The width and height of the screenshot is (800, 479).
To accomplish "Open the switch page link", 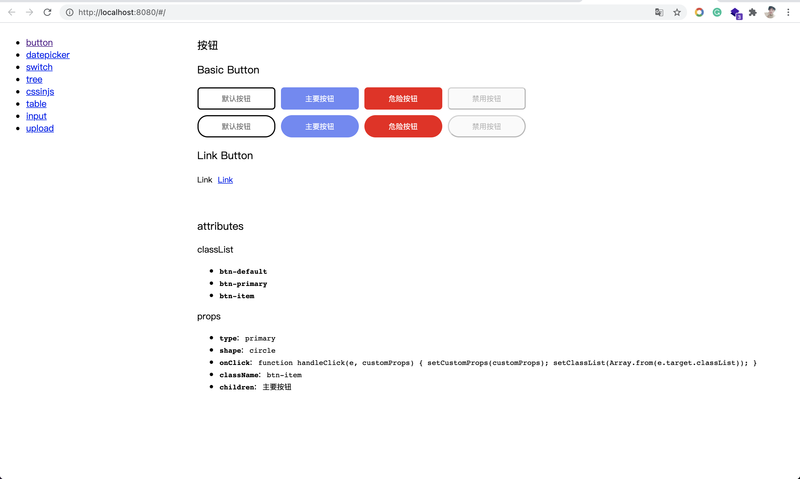I will (x=39, y=67).
